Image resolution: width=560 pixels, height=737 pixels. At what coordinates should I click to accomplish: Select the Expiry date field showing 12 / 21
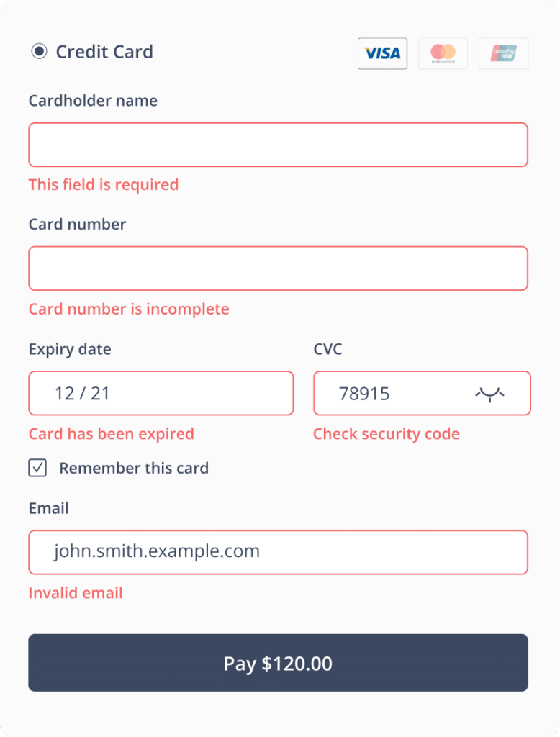(x=161, y=394)
